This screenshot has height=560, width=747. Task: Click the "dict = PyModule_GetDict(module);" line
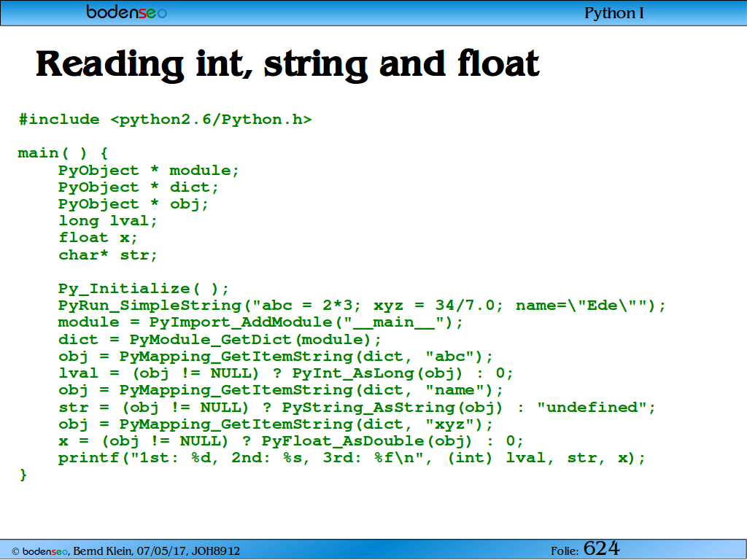point(220,340)
